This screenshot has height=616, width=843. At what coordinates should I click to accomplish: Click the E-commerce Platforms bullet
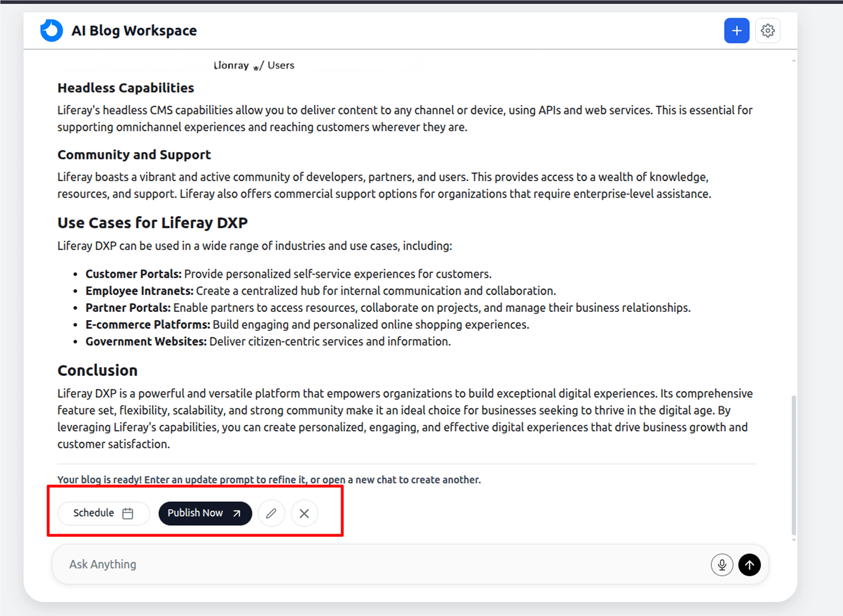point(307,324)
